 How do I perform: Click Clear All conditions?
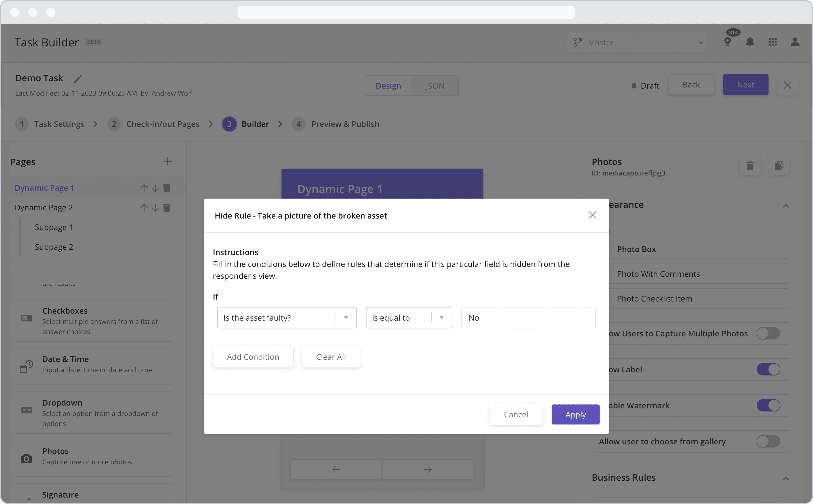[330, 357]
